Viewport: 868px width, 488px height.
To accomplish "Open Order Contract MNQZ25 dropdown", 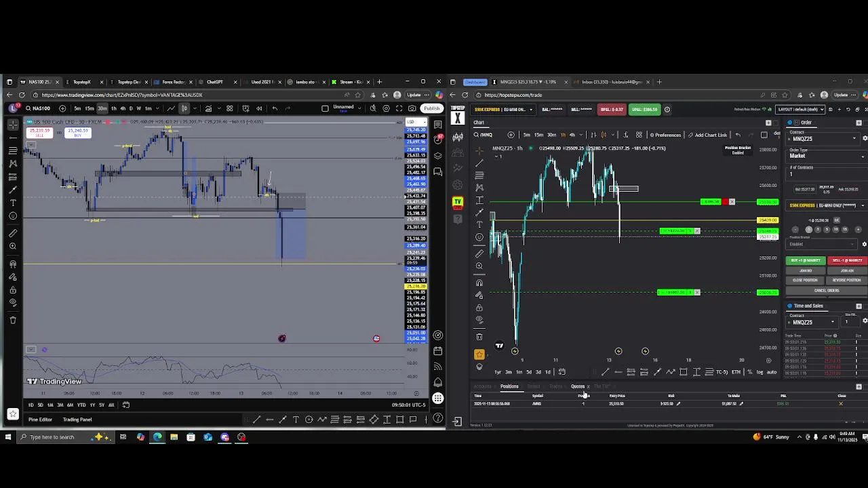I will [823, 139].
